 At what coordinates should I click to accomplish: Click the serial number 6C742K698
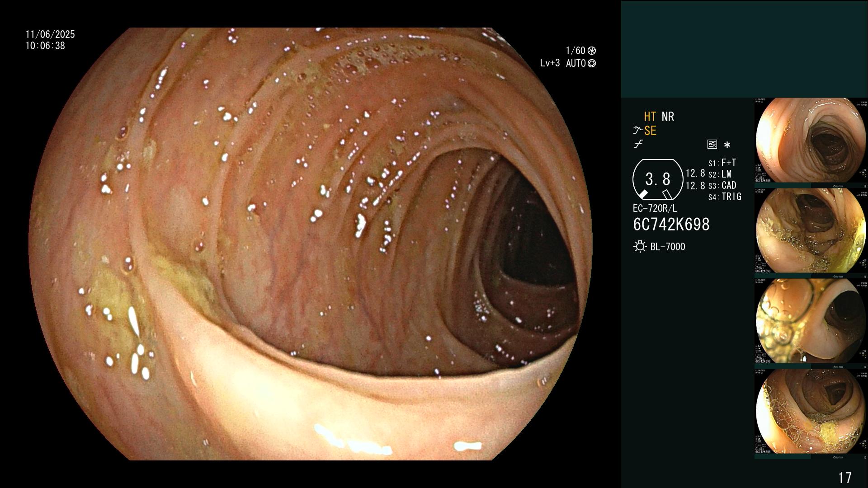pos(671,225)
